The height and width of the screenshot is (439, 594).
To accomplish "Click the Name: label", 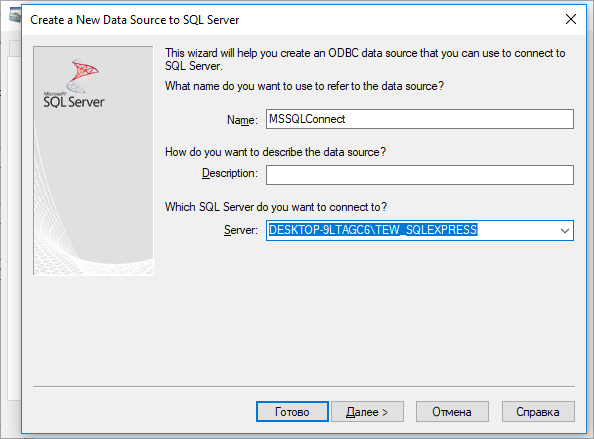I will pyautogui.click(x=242, y=120).
